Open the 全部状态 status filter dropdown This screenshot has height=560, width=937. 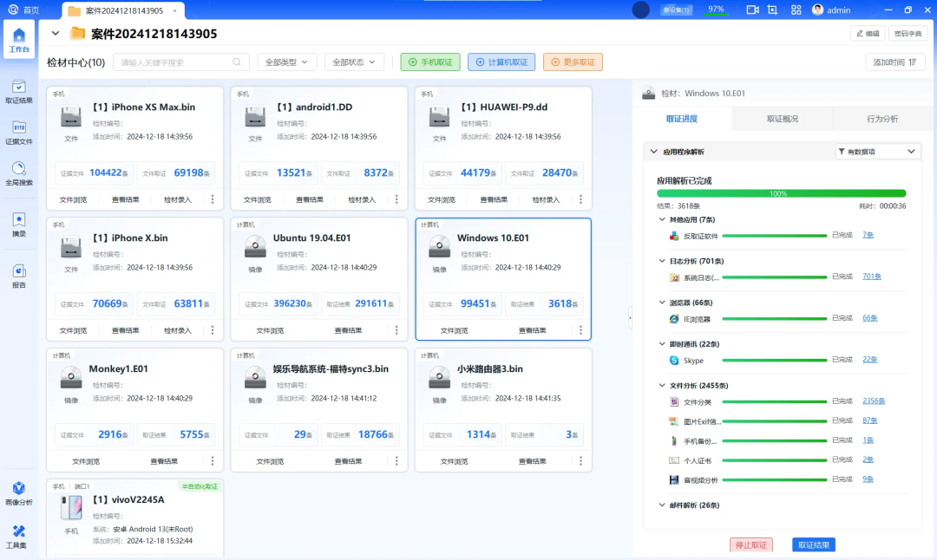pyautogui.click(x=354, y=62)
